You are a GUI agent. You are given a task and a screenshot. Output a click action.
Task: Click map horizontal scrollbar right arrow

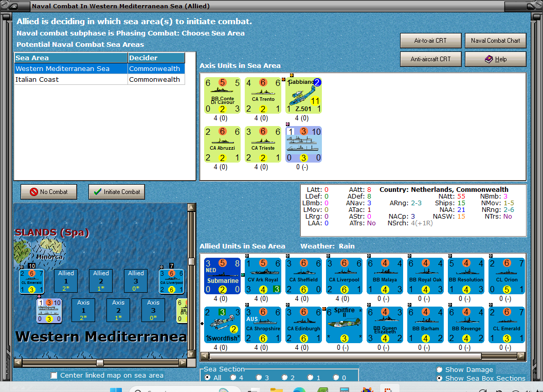pyautogui.click(x=183, y=363)
